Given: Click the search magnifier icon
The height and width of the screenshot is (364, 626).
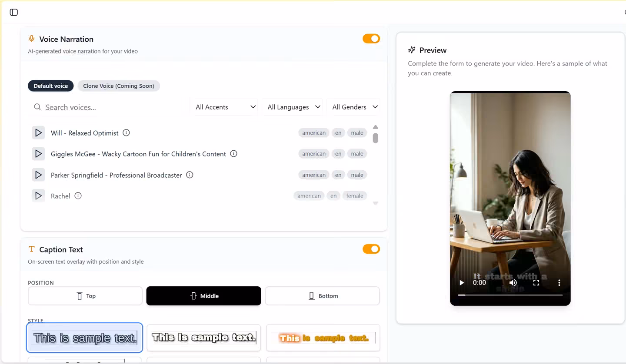Looking at the screenshot, I should (x=37, y=107).
